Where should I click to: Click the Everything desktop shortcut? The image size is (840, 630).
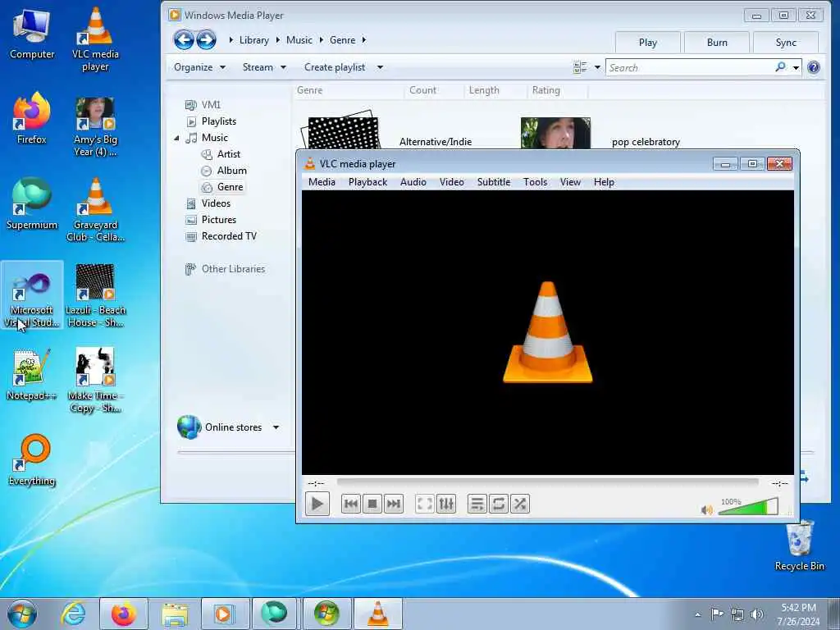point(32,460)
